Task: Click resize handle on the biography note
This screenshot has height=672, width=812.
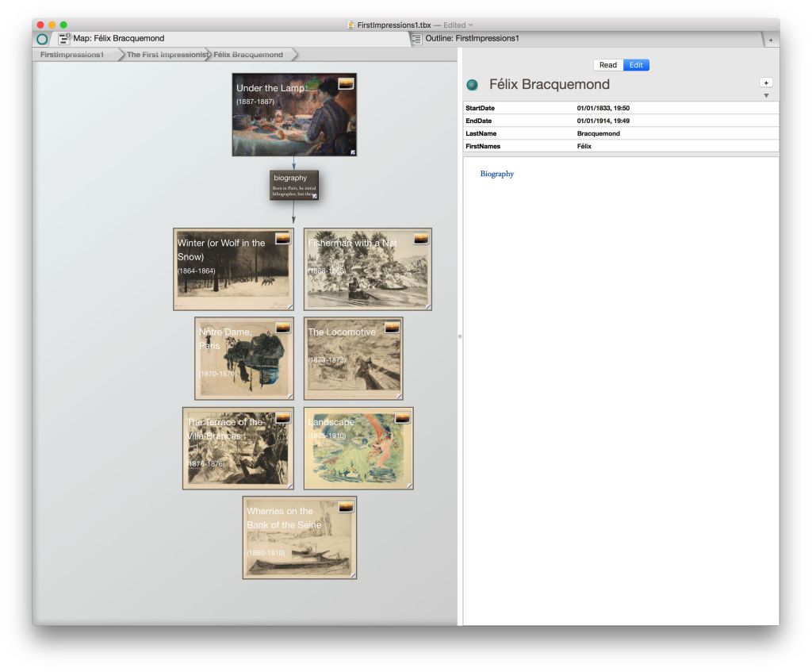Action: (x=315, y=196)
